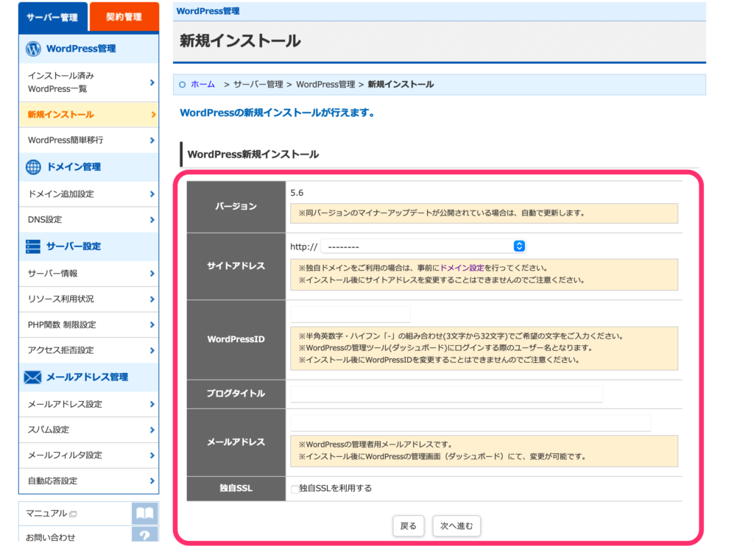Click the WordPress新規インストール section heading

253,155
